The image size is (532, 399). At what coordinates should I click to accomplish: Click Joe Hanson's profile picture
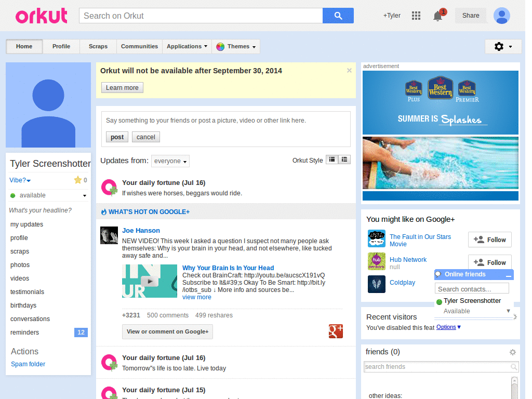(109, 235)
